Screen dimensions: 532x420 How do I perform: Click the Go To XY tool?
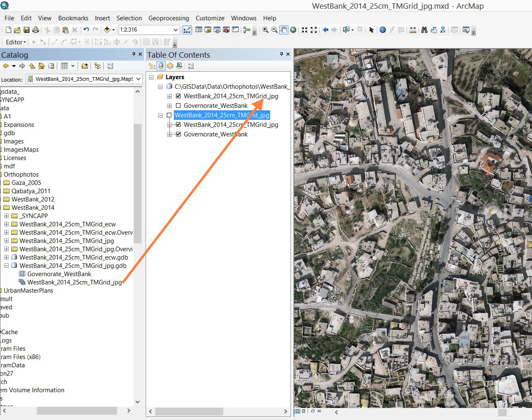tap(443, 30)
